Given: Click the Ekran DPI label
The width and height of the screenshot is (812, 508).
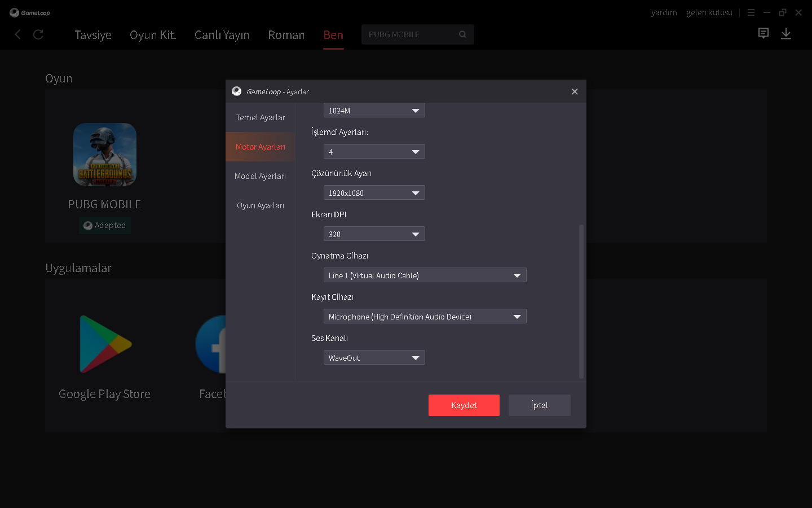Looking at the screenshot, I should [329, 214].
